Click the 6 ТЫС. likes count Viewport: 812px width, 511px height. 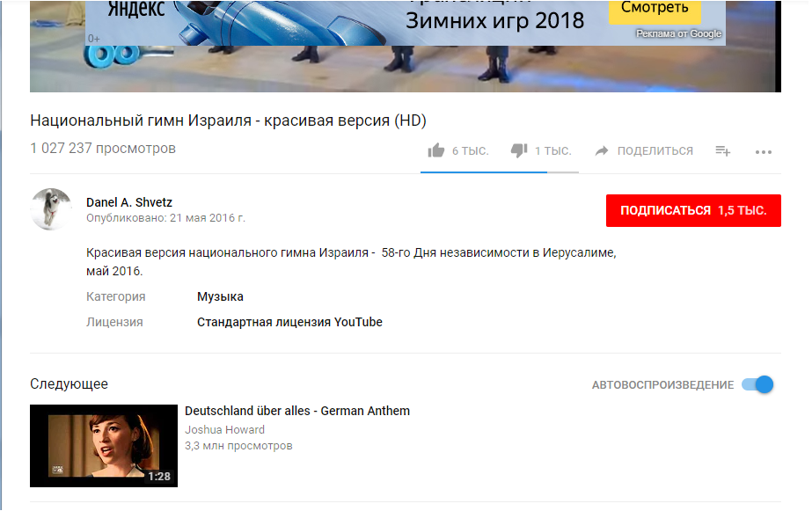point(470,151)
